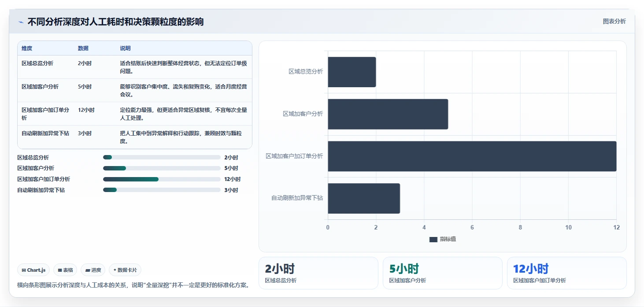644x307 pixels.
Task: Click the 区域加客户加订单分析 progress bar
Action: [162, 179]
